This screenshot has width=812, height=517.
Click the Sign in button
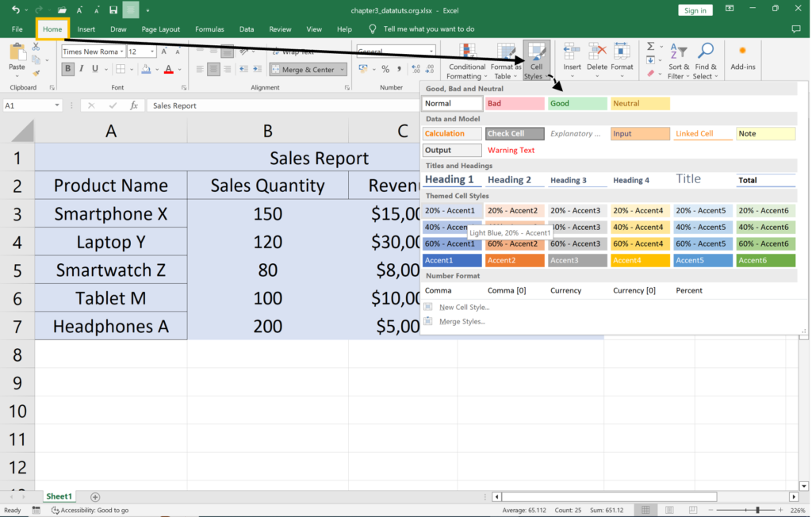(x=695, y=10)
